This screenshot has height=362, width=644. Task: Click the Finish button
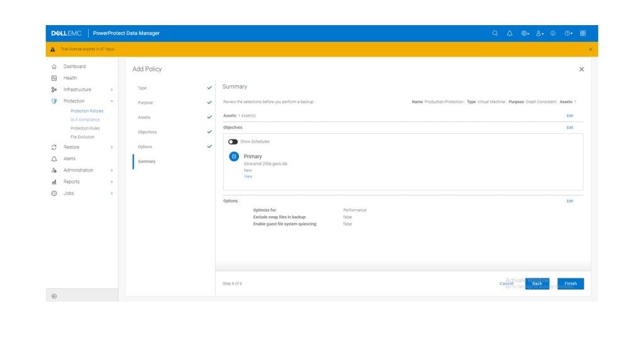pos(570,283)
